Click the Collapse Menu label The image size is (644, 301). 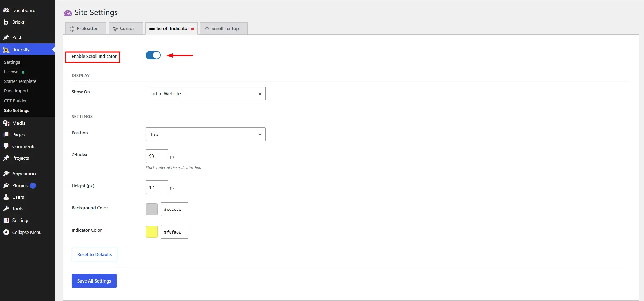pos(27,232)
